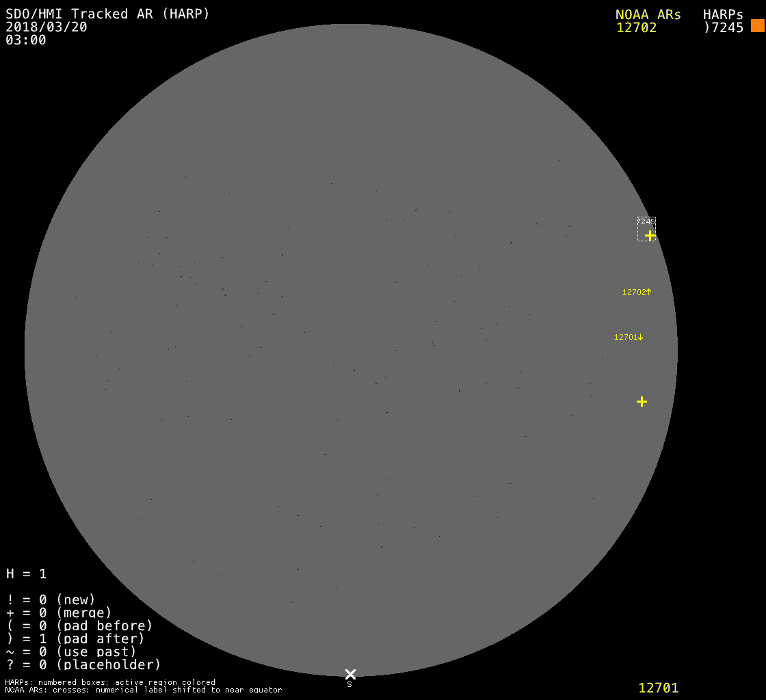Click the lone yellow cross below the 12701 label

coord(642,401)
